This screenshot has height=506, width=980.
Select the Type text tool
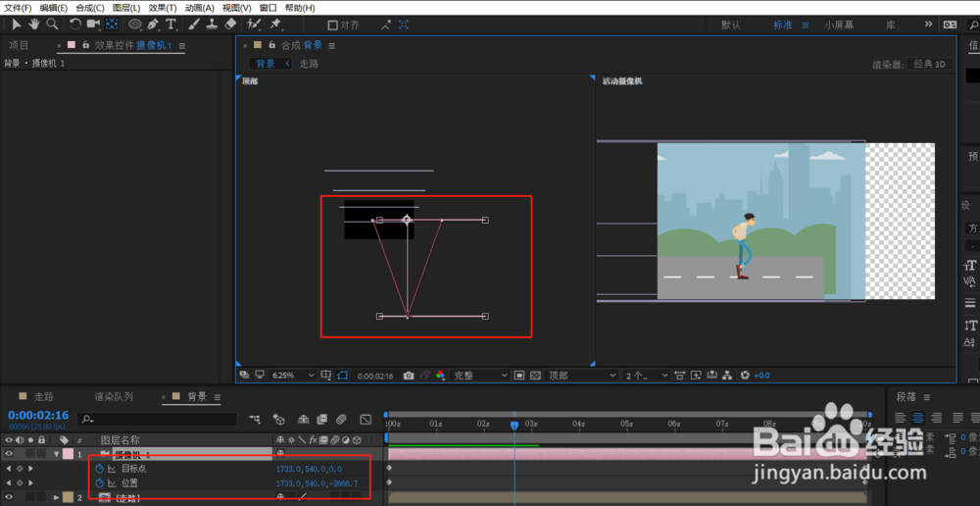[x=171, y=25]
